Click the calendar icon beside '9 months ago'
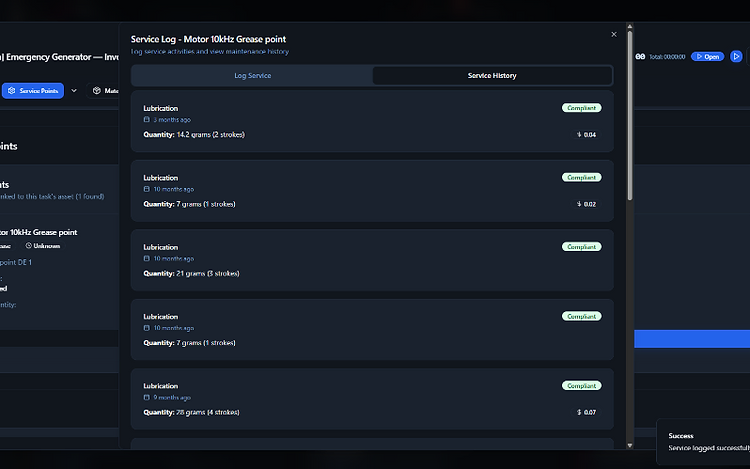Viewport: 750px width, 469px height. pyautogui.click(x=147, y=397)
